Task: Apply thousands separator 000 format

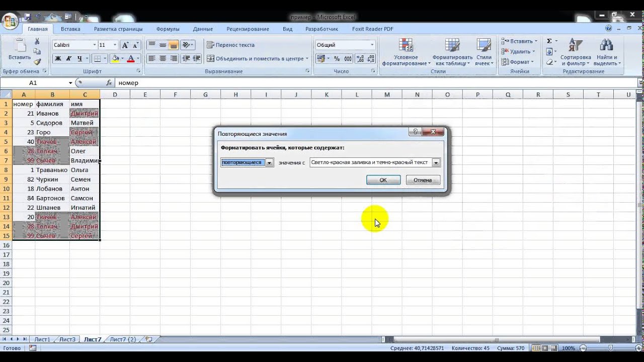Action: pyautogui.click(x=348, y=59)
